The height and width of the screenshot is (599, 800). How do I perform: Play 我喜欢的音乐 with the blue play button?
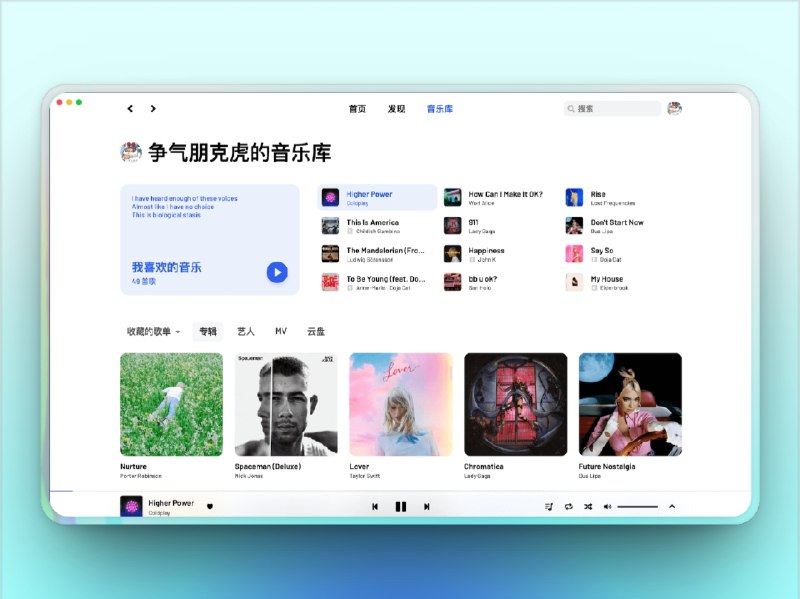(277, 272)
